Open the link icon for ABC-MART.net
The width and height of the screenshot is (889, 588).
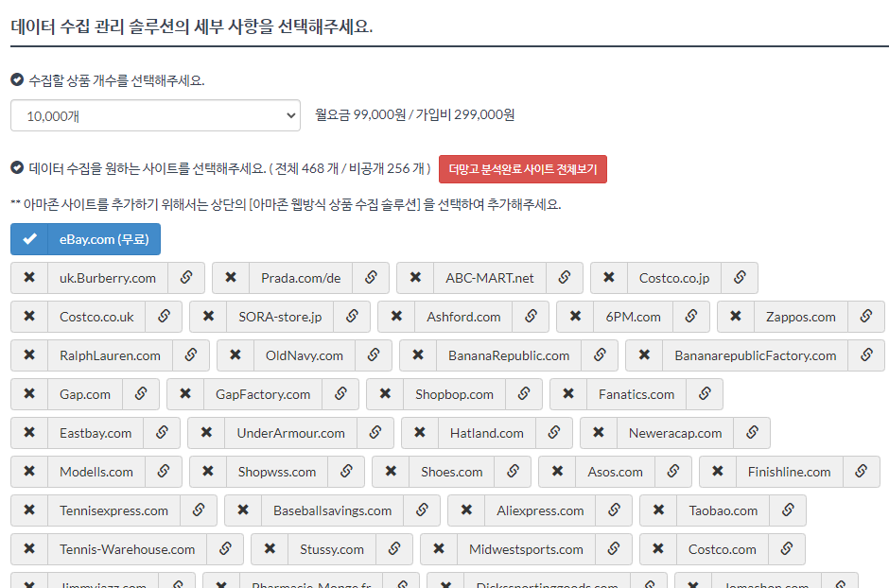(564, 278)
